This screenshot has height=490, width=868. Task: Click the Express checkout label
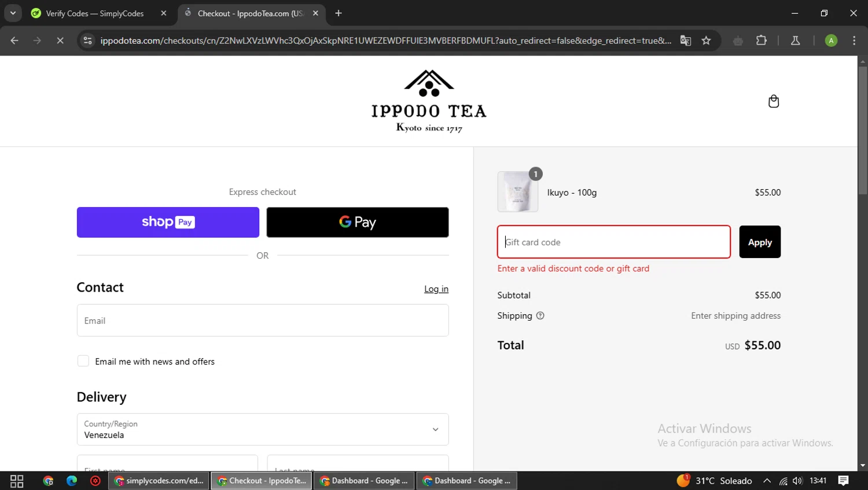point(262,192)
